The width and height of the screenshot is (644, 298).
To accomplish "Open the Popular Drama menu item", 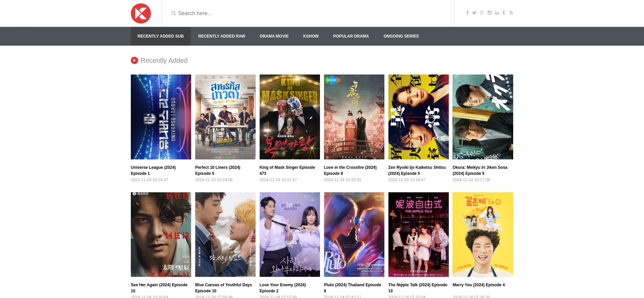I will tap(351, 36).
